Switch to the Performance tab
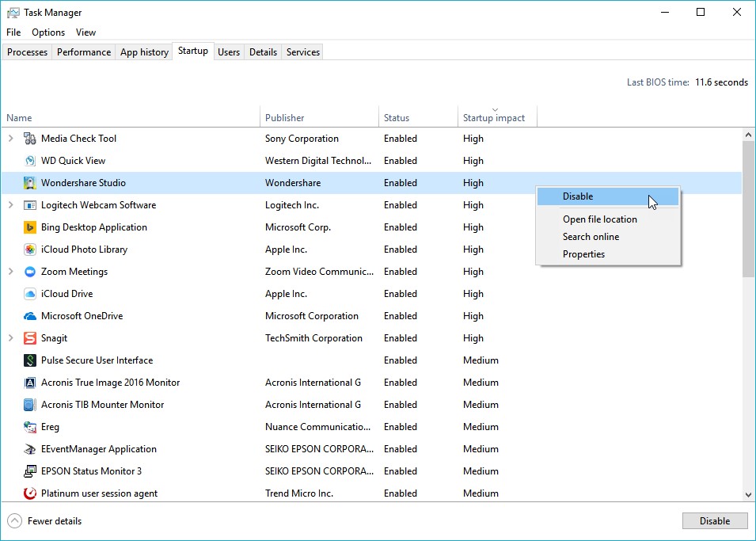This screenshot has height=541, width=756. 84,52
